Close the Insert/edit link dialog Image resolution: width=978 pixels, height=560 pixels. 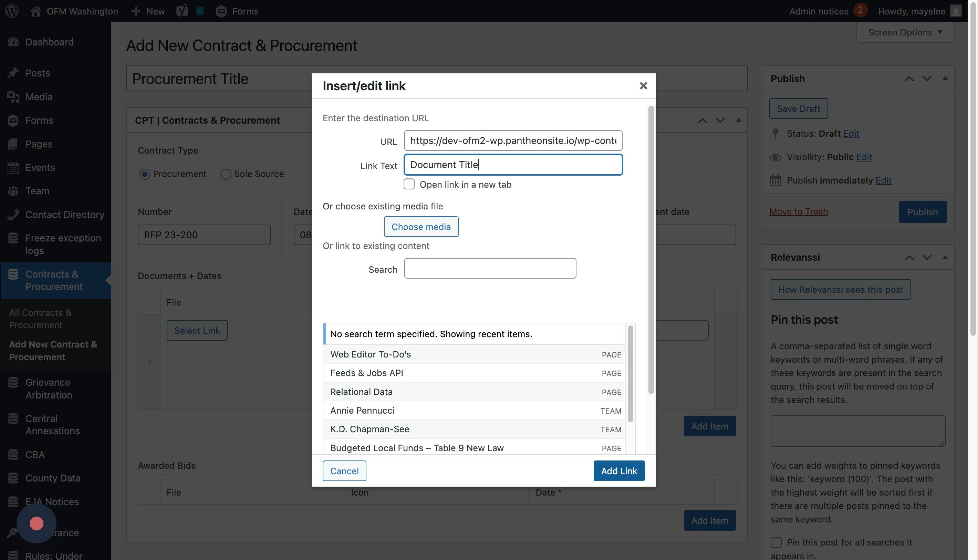click(x=643, y=86)
